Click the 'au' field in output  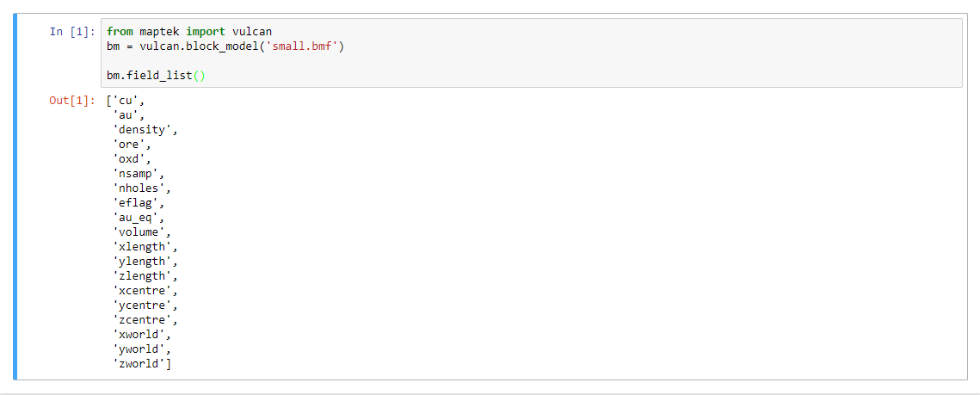coord(128,115)
